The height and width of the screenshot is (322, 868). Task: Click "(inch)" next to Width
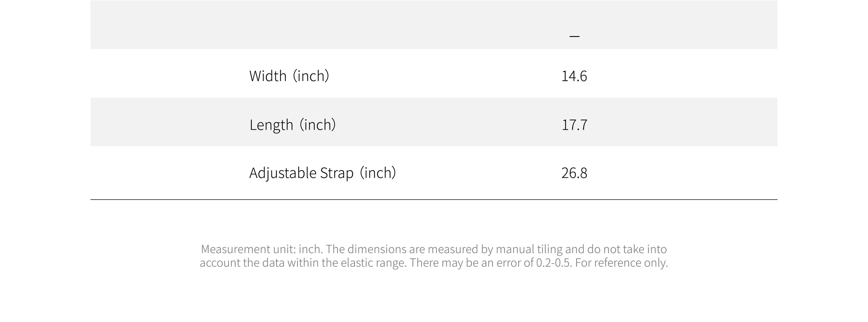pyautogui.click(x=311, y=76)
